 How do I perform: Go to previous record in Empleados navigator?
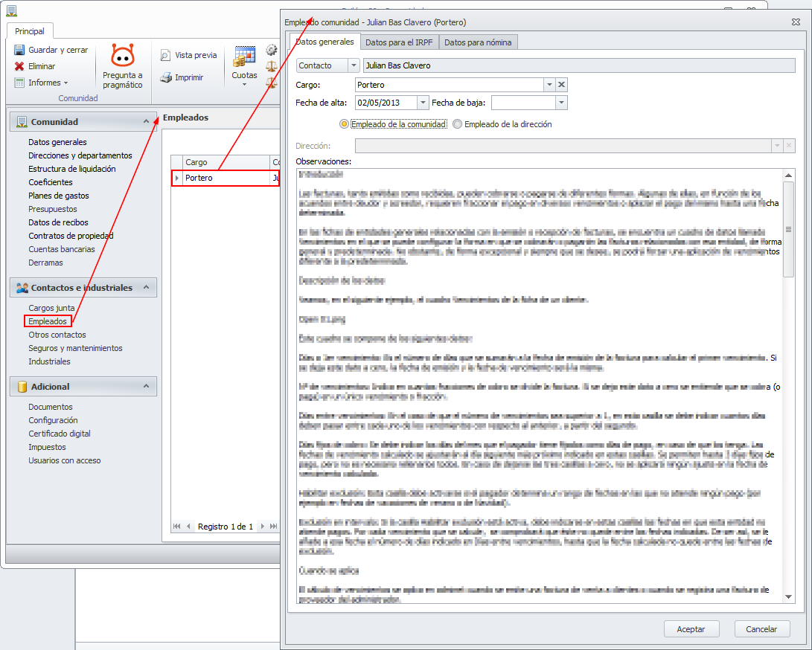(188, 527)
